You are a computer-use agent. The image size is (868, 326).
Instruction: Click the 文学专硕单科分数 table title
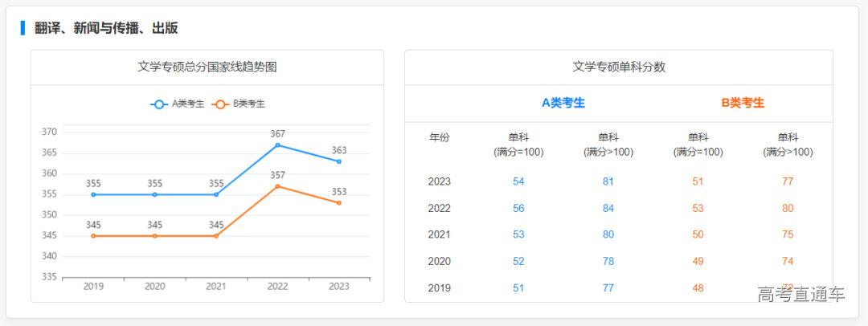[619, 67]
